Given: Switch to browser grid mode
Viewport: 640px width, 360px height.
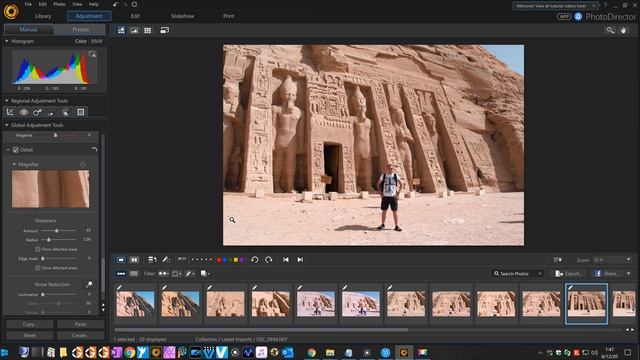Looking at the screenshot, I should pos(147,30).
